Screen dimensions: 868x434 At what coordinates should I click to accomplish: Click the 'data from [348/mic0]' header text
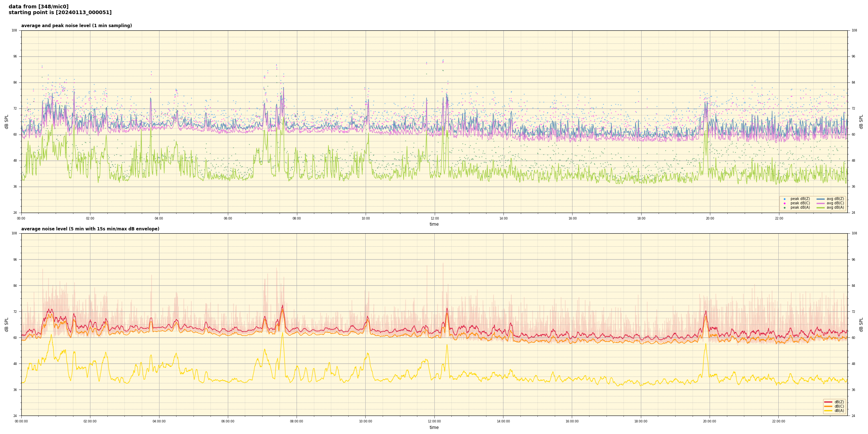tap(38, 7)
